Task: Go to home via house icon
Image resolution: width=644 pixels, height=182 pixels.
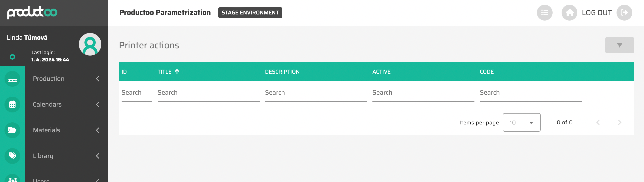Action: (569, 13)
